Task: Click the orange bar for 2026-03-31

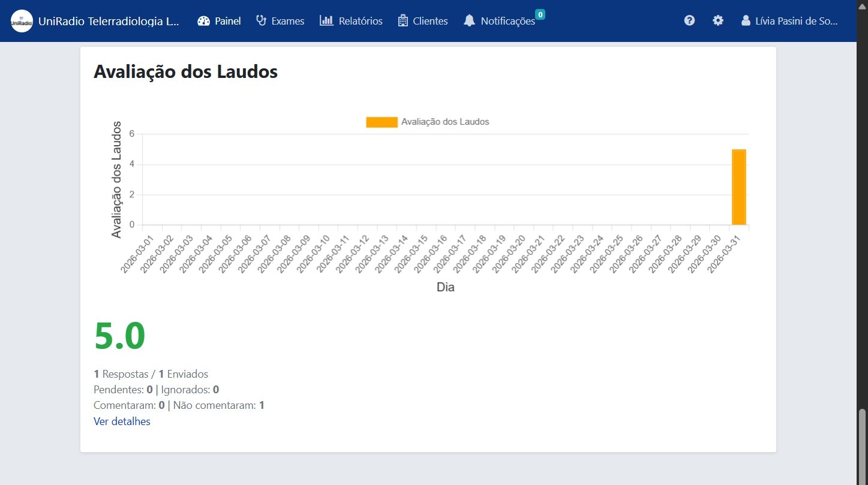Action: point(738,187)
